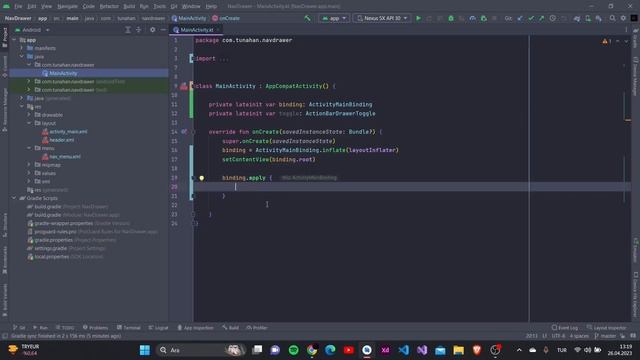Open the Event Log button
This screenshot has width=640, height=360.
click(565, 328)
